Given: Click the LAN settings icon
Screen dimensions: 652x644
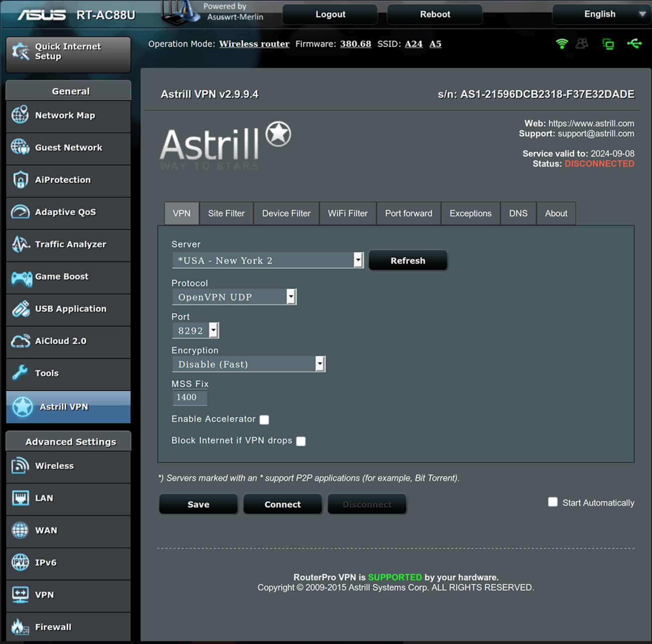Looking at the screenshot, I should click(x=20, y=498).
